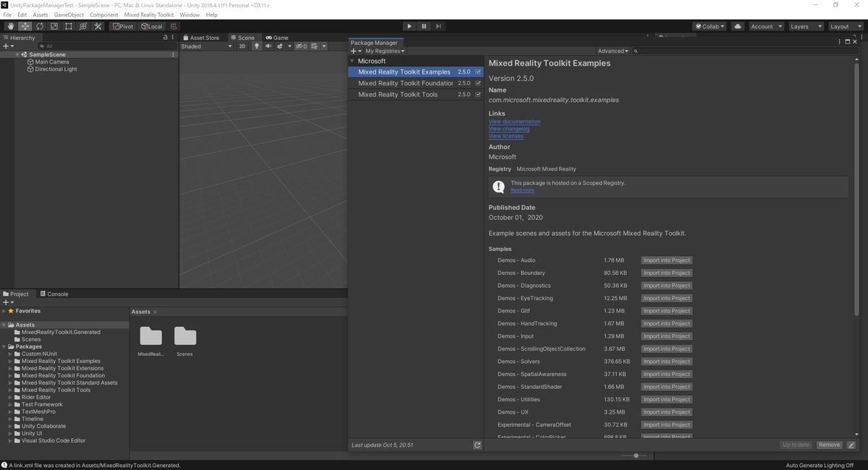Open the File menu
This screenshot has width=868, height=470.
pos(7,14)
